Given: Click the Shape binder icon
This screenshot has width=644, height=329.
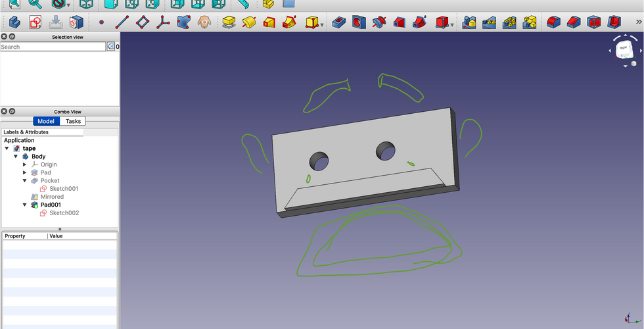Looking at the screenshot, I should (183, 22).
